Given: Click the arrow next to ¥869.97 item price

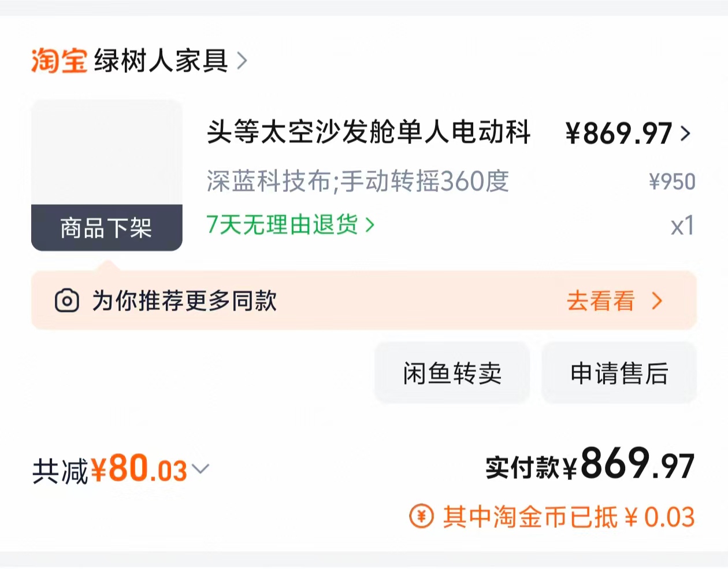Looking at the screenshot, I should (x=685, y=134).
